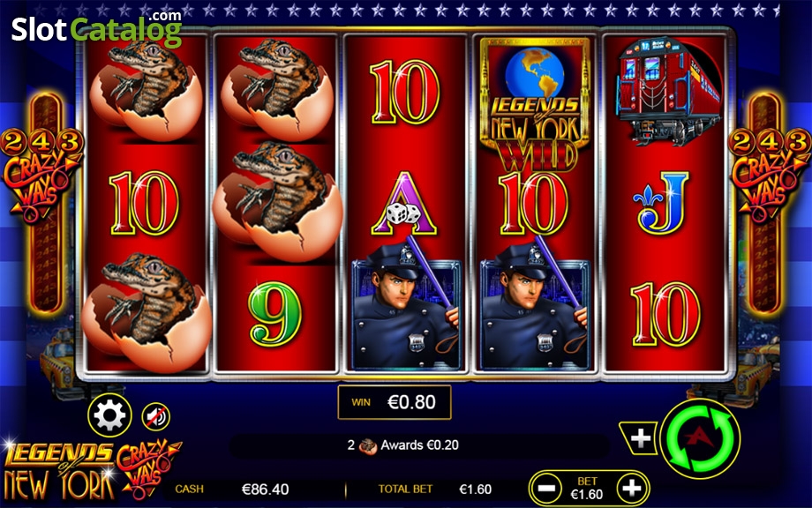Screen dimensions: 812x508
Task: Open the plus tab beside spin button
Action: [640, 438]
